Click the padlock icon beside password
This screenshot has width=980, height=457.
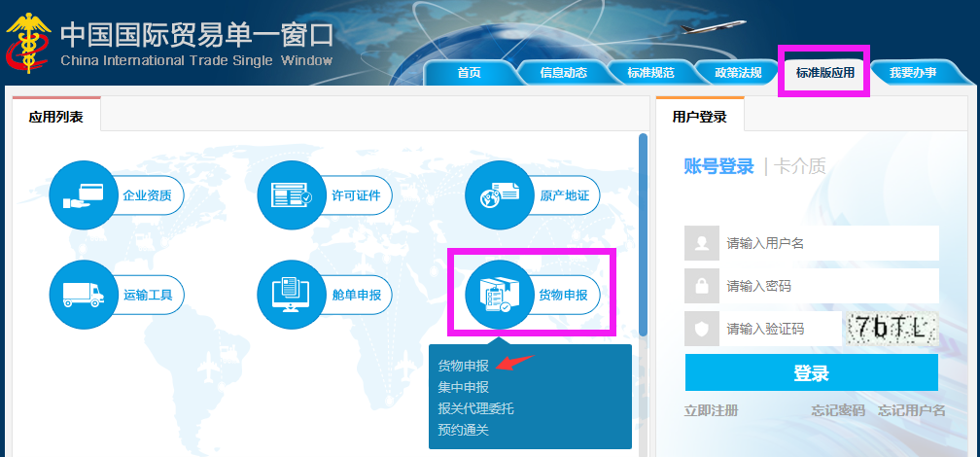(702, 286)
